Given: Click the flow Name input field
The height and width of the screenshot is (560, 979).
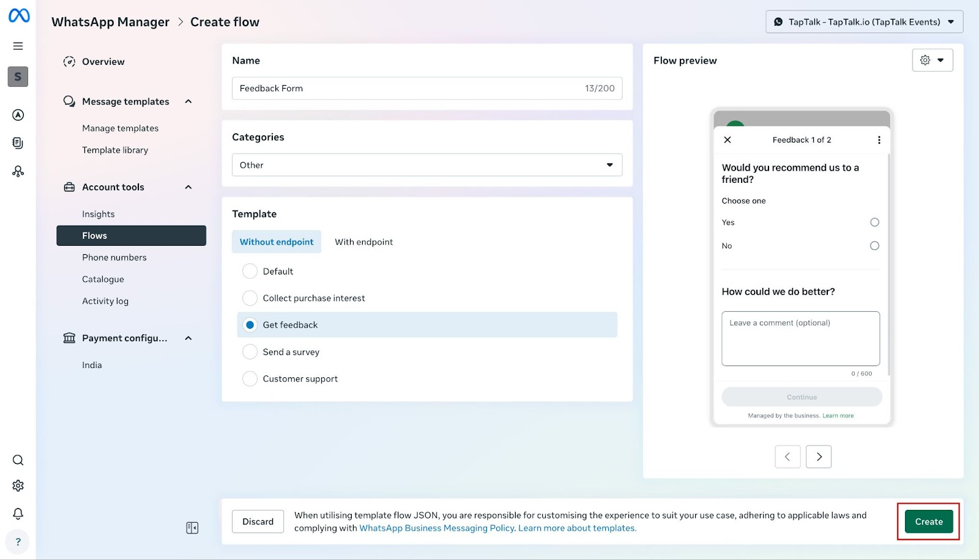Looking at the screenshot, I should 427,88.
